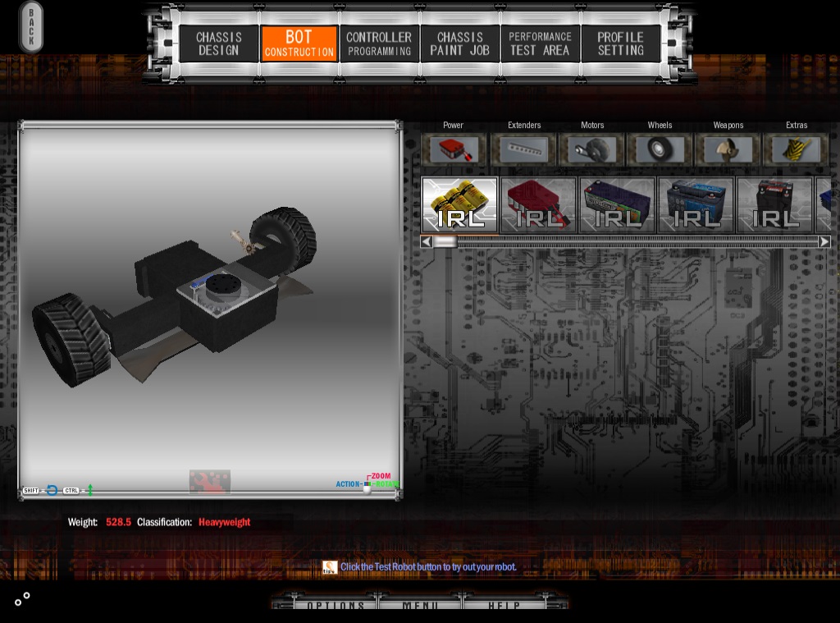Click the red remove-component icon in viewport

pyautogui.click(x=210, y=482)
